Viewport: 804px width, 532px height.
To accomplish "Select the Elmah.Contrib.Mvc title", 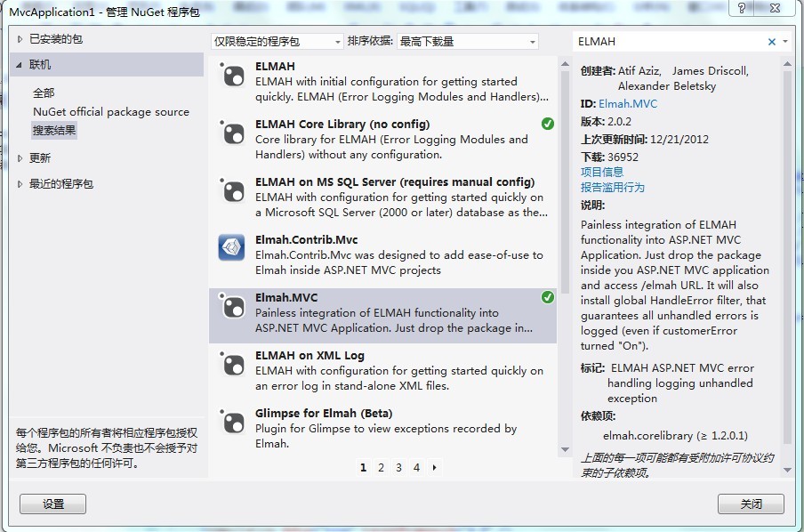I will pos(307,239).
